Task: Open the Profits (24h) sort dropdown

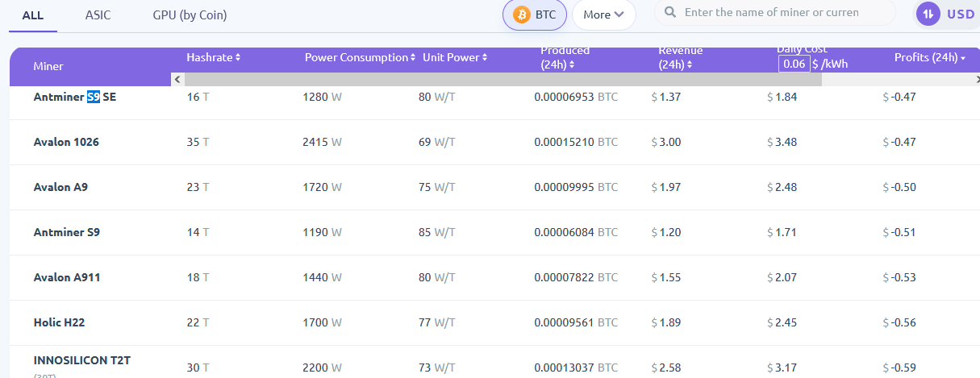Action: pos(929,58)
